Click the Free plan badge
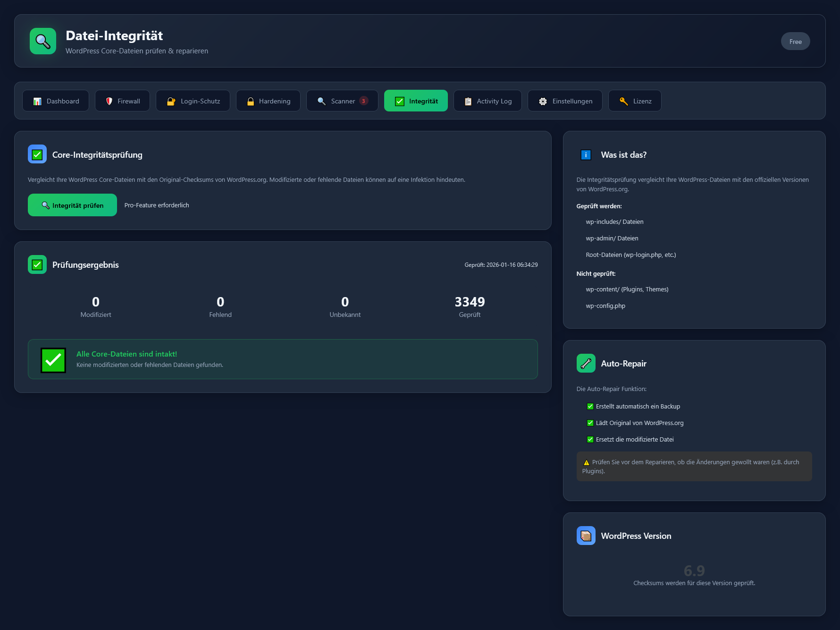 tap(795, 42)
